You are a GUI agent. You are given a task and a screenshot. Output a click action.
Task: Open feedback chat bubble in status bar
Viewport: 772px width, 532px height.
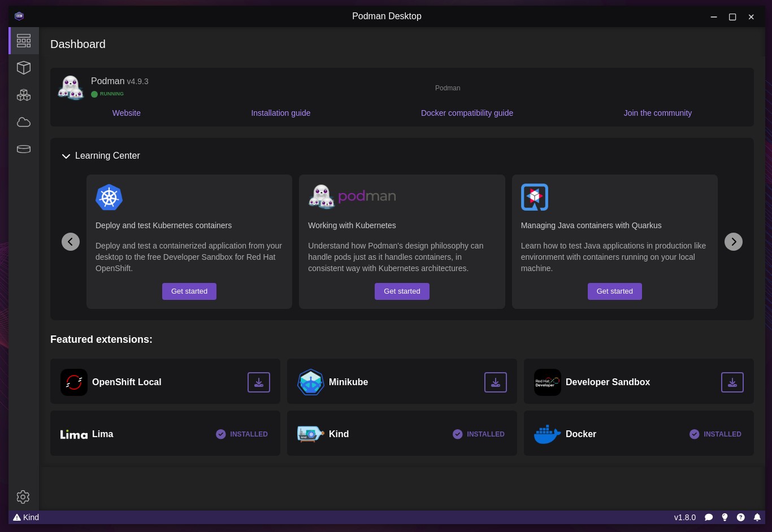click(709, 517)
